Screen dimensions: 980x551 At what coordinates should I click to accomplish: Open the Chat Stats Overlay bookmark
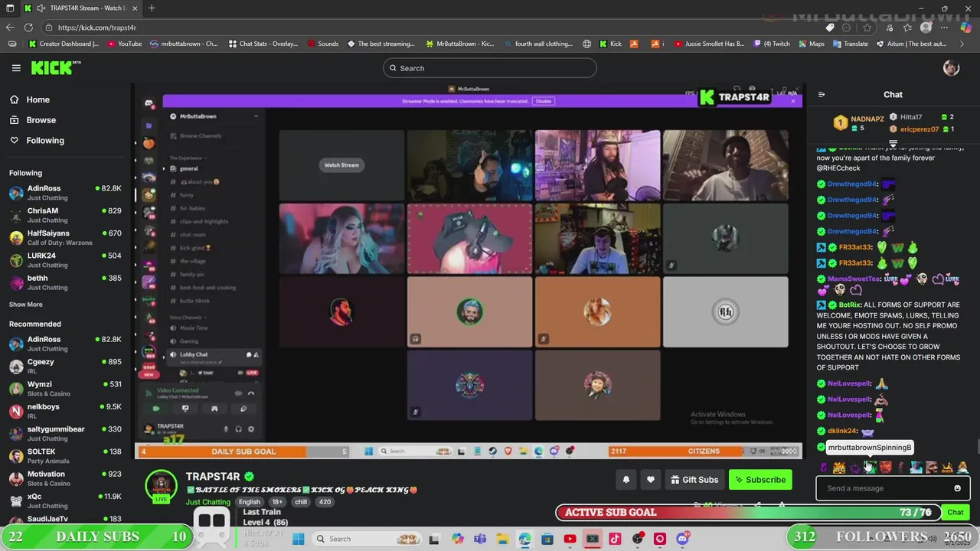(263, 44)
